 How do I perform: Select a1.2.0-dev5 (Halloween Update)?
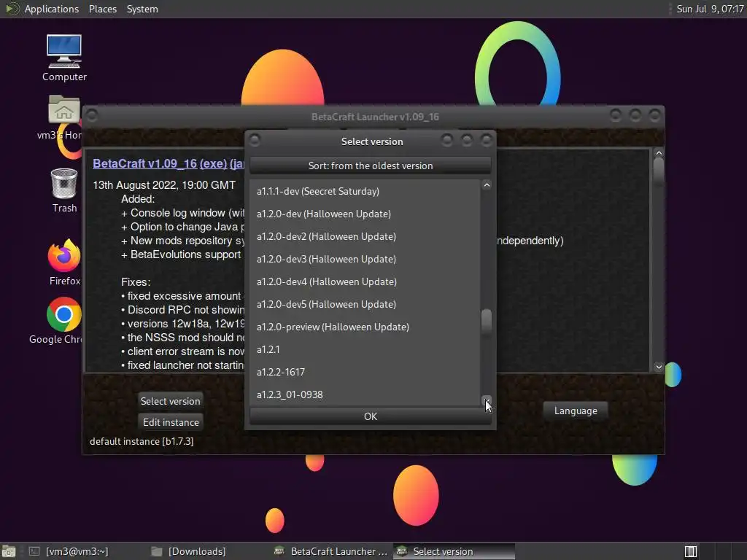pos(365,304)
